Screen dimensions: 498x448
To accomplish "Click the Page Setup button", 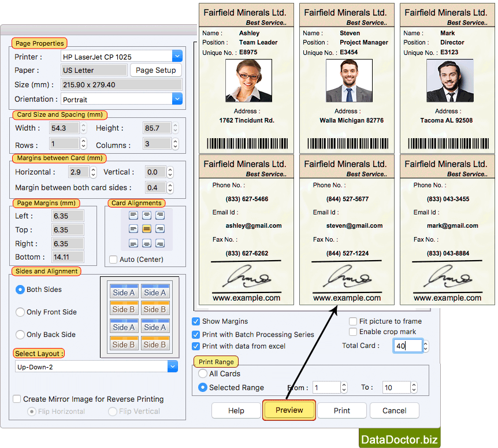I will [155, 70].
